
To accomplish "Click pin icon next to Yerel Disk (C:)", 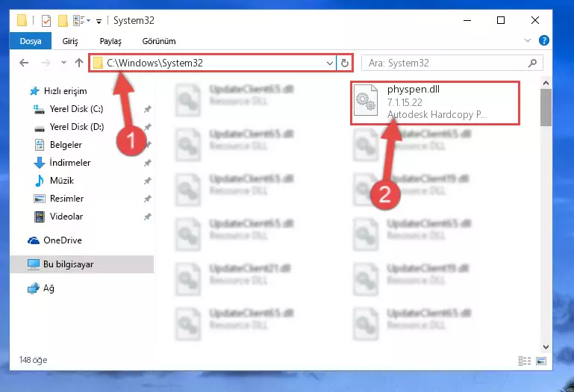I will pyautogui.click(x=147, y=109).
